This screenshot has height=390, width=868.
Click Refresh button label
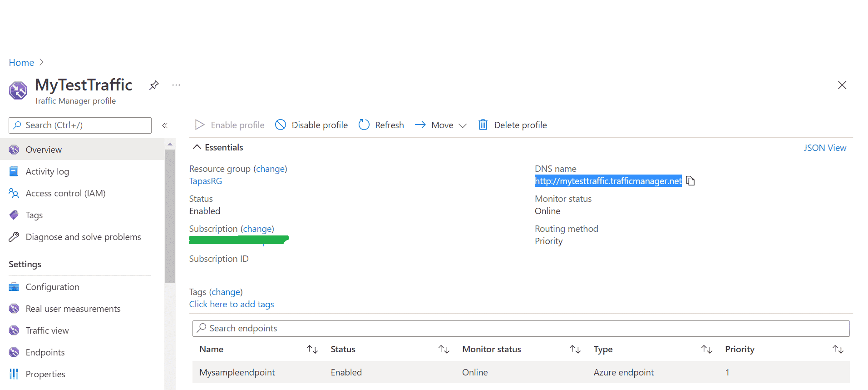(x=390, y=125)
